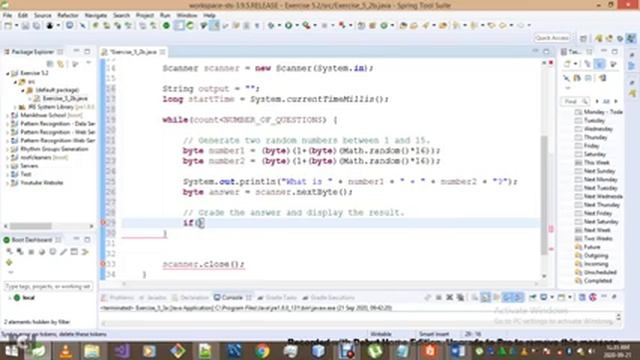The height and width of the screenshot is (360, 640).
Task: Open Package Explorer view menu dropdown
Action: [89, 64]
